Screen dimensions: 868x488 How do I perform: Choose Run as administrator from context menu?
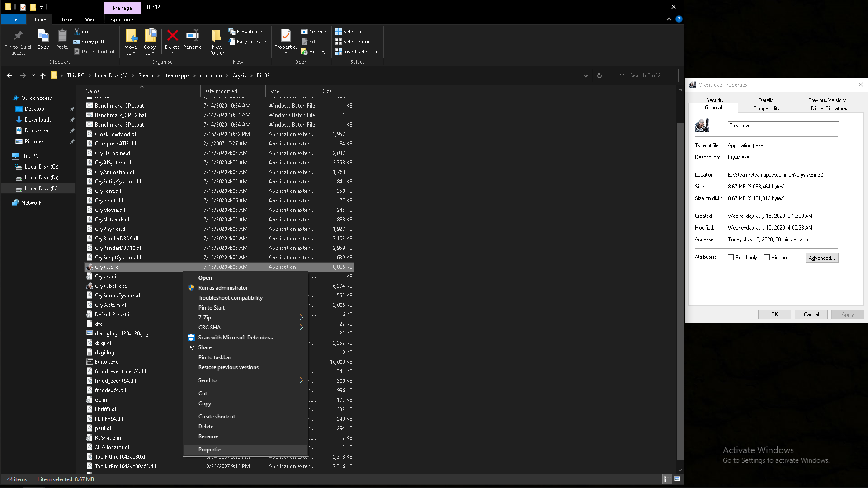(223, 288)
